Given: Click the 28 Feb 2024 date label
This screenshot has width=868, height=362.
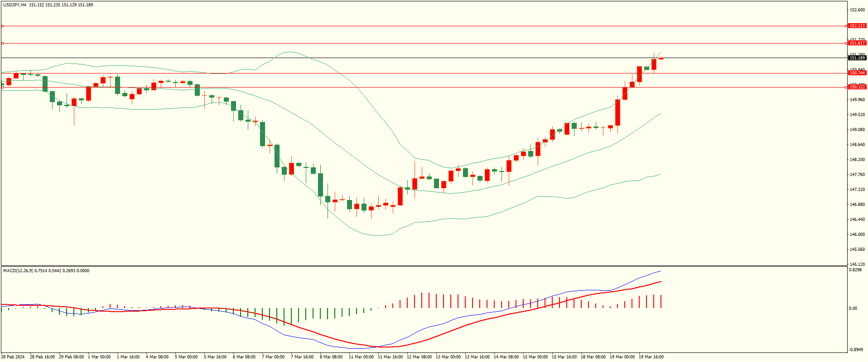Looking at the screenshot, I should coord(13,357).
